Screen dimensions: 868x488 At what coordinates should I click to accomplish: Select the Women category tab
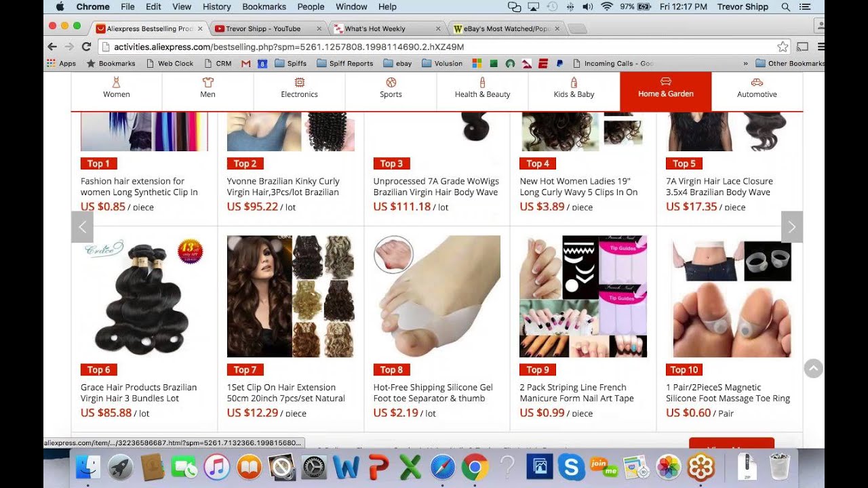point(117,91)
